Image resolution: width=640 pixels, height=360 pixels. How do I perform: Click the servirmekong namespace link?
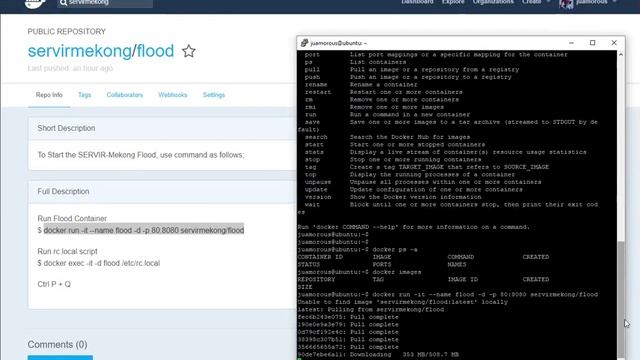tap(80, 51)
